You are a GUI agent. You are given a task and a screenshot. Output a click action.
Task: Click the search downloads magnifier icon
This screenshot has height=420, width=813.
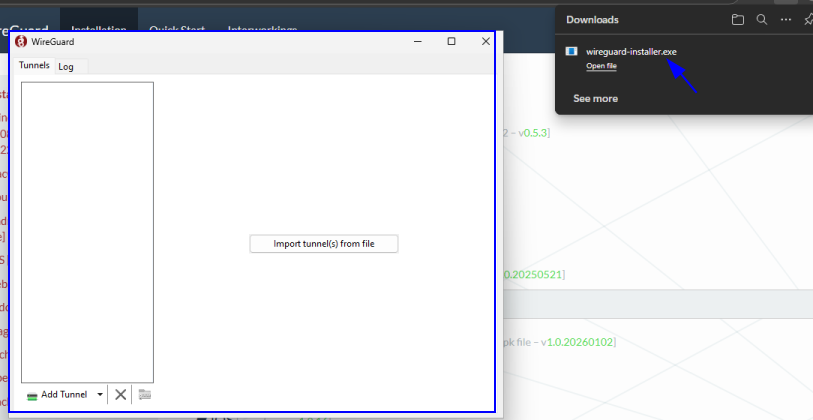pos(761,20)
